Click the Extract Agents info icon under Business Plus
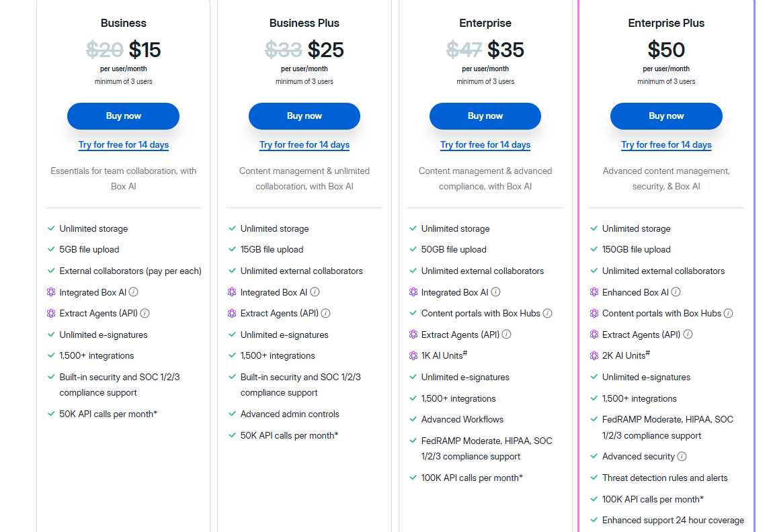The image size is (771, 532). point(326,313)
